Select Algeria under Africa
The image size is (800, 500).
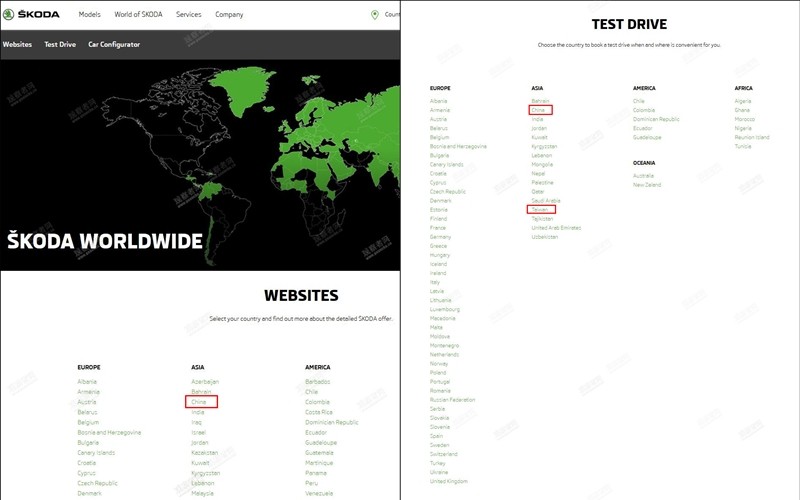tap(742, 101)
